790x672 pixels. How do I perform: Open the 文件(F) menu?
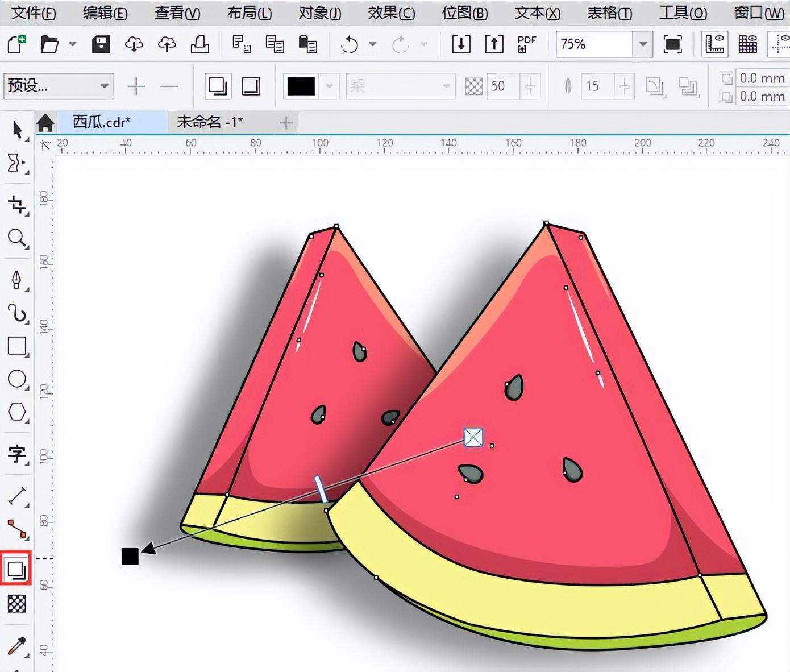(x=34, y=13)
